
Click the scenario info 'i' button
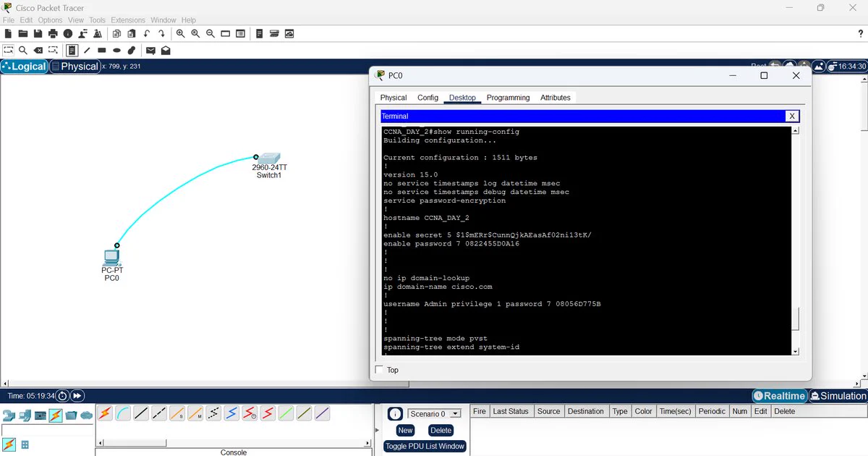pyautogui.click(x=395, y=414)
